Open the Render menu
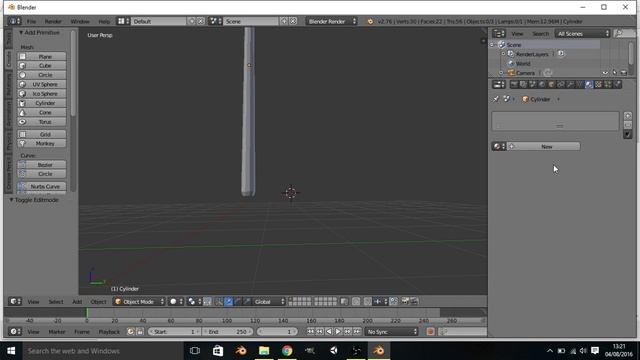 [53, 21]
